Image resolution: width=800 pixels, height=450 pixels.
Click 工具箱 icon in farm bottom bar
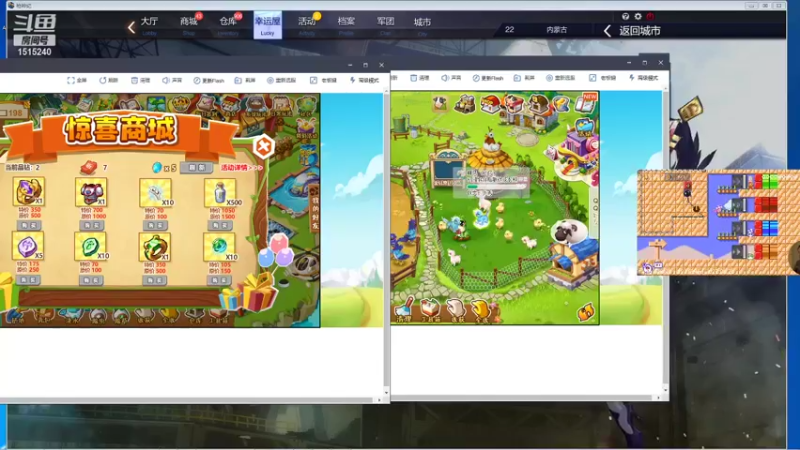pyautogui.click(x=430, y=310)
